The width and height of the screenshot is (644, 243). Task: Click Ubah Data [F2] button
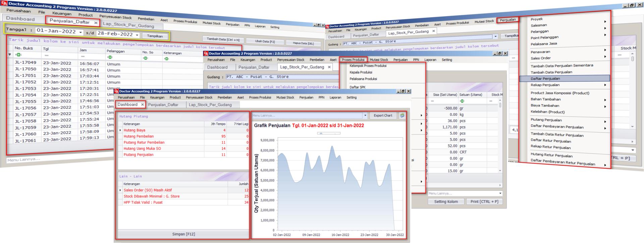tap(265, 42)
